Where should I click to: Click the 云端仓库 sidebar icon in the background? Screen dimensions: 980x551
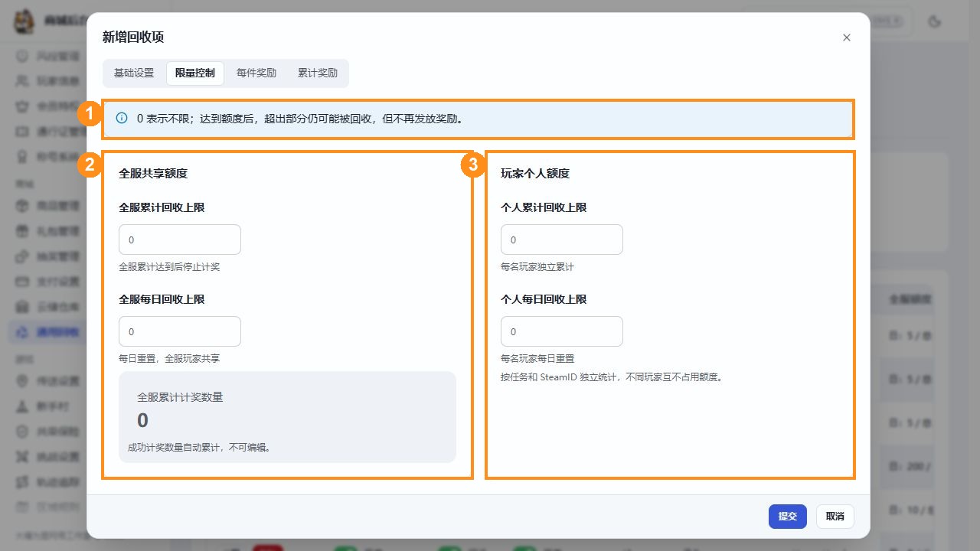(x=22, y=306)
